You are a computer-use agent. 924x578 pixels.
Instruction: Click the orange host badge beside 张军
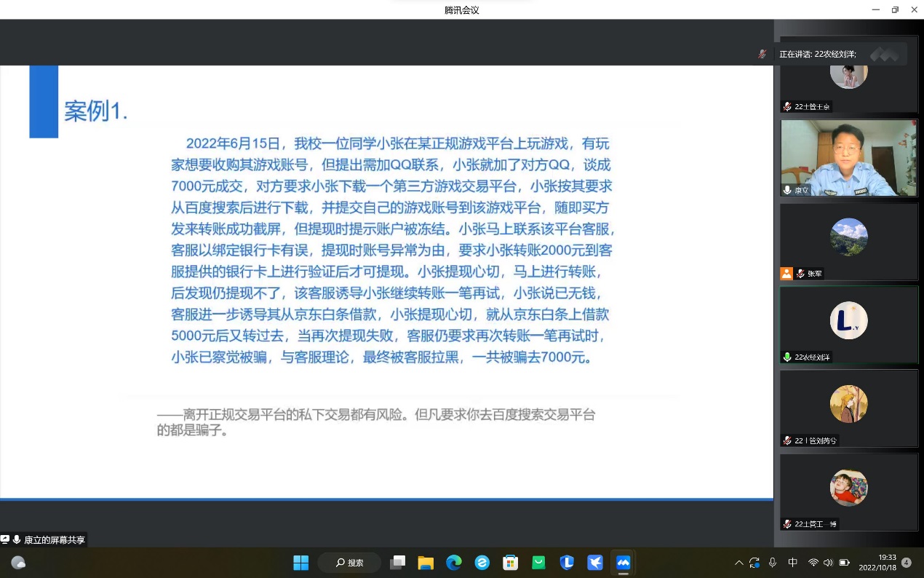[786, 274]
